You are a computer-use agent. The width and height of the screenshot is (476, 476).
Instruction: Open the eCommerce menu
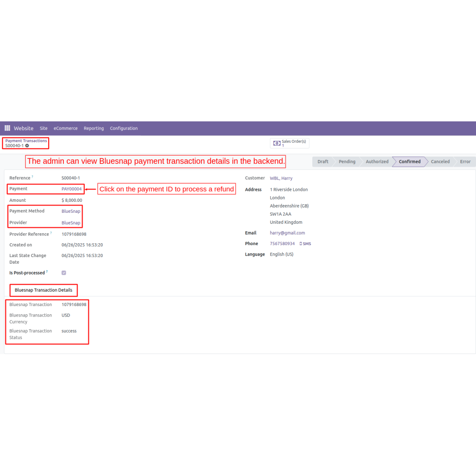[66, 129]
